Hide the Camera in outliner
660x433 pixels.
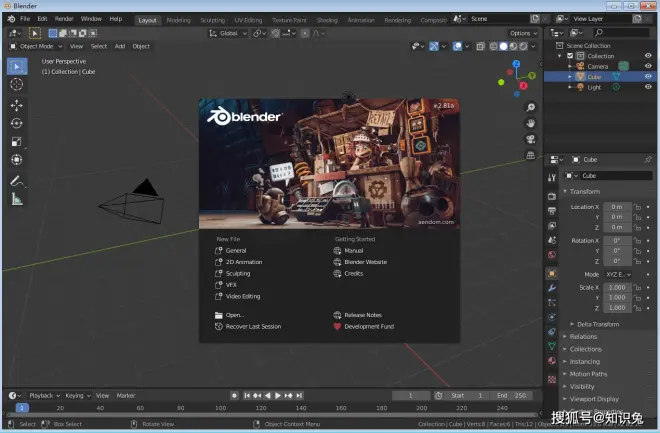point(648,66)
